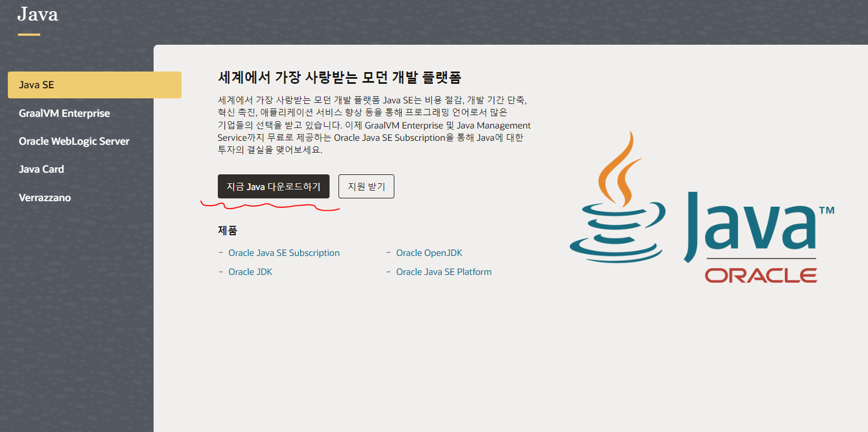Select the Java SE sidebar tab

(94, 85)
